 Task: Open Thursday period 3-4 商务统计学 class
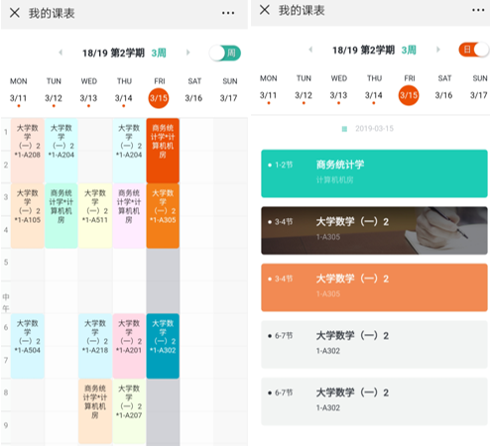point(129,216)
